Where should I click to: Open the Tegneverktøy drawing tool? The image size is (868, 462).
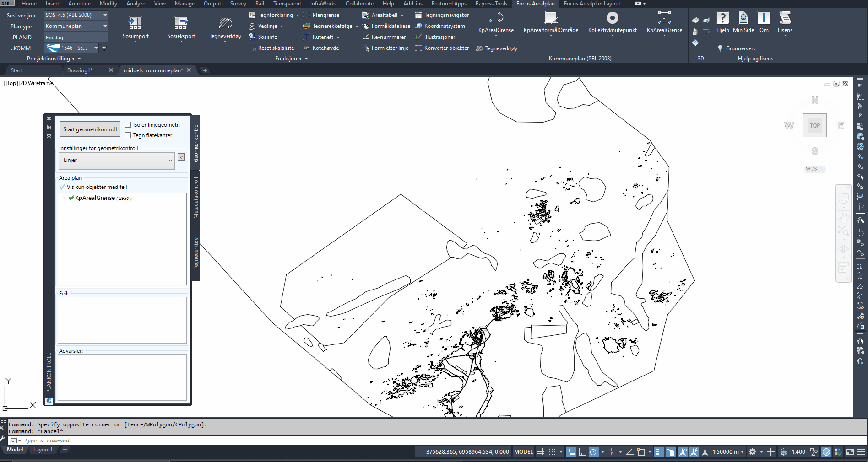(x=225, y=24)
